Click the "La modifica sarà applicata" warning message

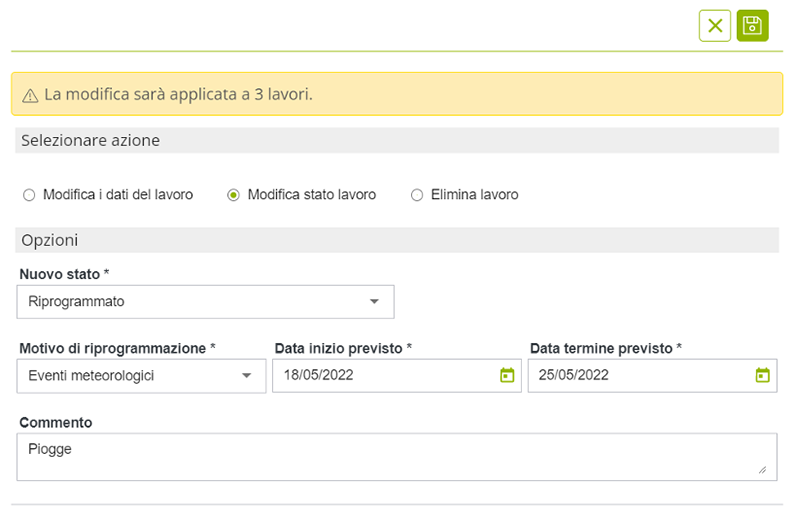(178, 95)
